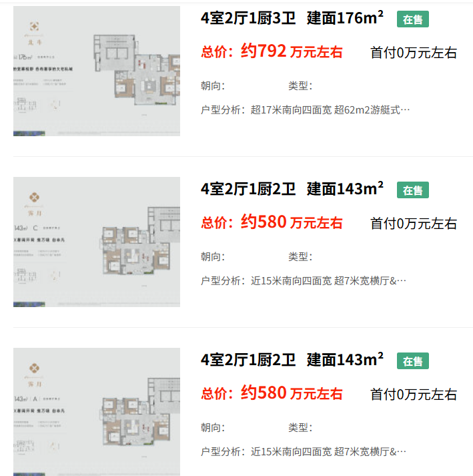Image resolution: width=473 pixels, height=476 pixels.
Task: Click the 在售 badge on 176m² listing
Action: tap(412, 19)
